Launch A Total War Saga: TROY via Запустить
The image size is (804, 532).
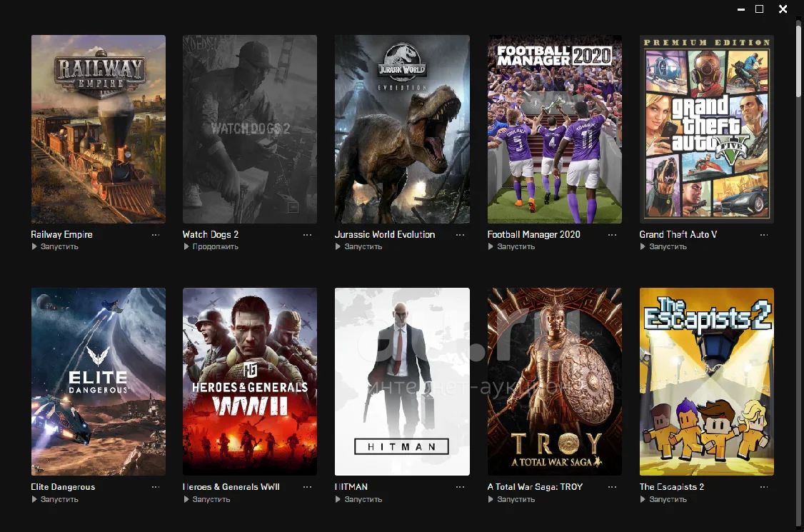point(511,499)
